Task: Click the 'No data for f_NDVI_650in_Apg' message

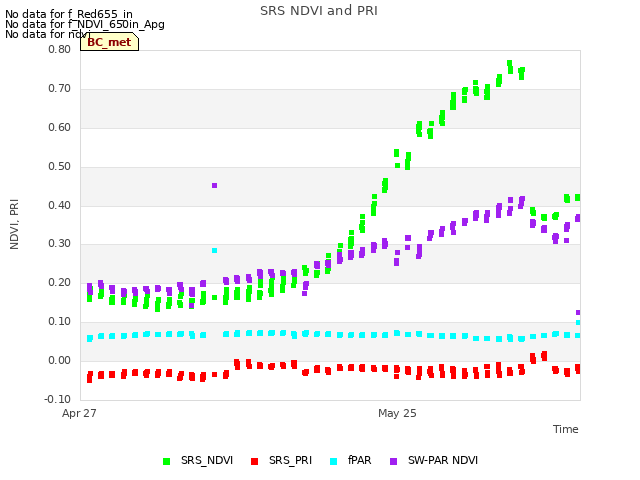Action: coord(85,24)
